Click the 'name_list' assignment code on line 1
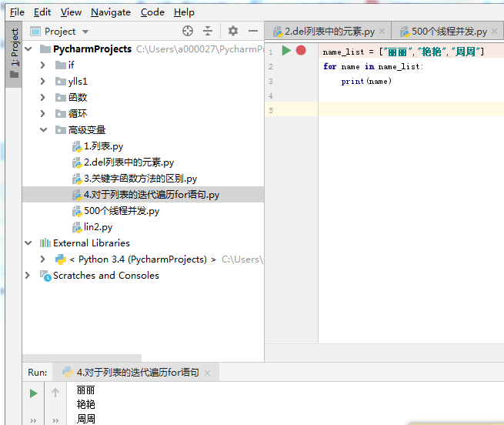504x425 pixels. pos(403,52)
